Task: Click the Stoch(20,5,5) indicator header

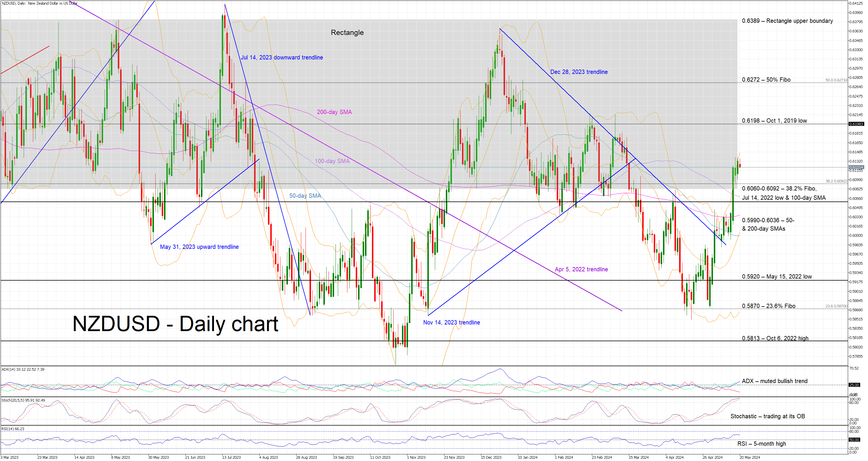Action: click(23, 400)
